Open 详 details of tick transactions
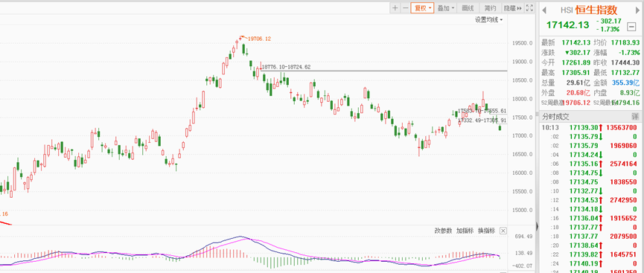Screen dimensions: 644x273 click(x=635, y=116)
